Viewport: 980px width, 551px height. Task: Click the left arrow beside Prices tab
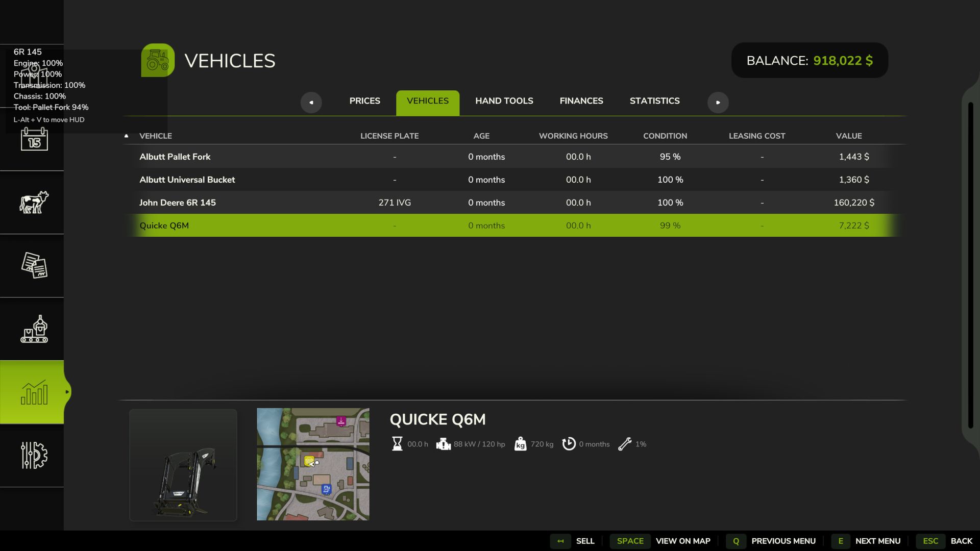311,102
